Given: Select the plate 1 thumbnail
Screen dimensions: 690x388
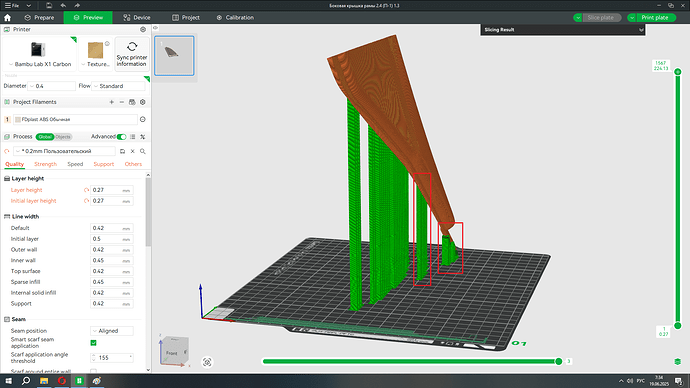Looking at the screenshot, I should click(174, 56).
